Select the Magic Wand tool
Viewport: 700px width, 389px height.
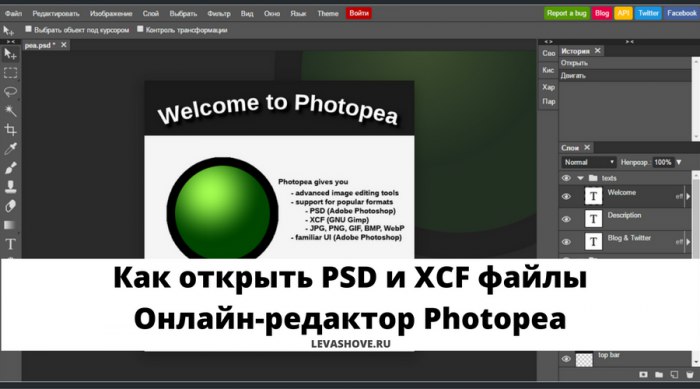point(10,111)
